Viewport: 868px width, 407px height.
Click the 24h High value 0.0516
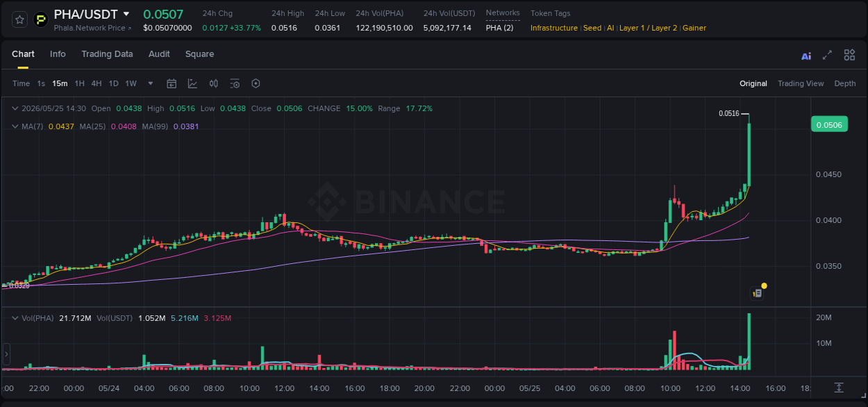click(x=284, y=28)
